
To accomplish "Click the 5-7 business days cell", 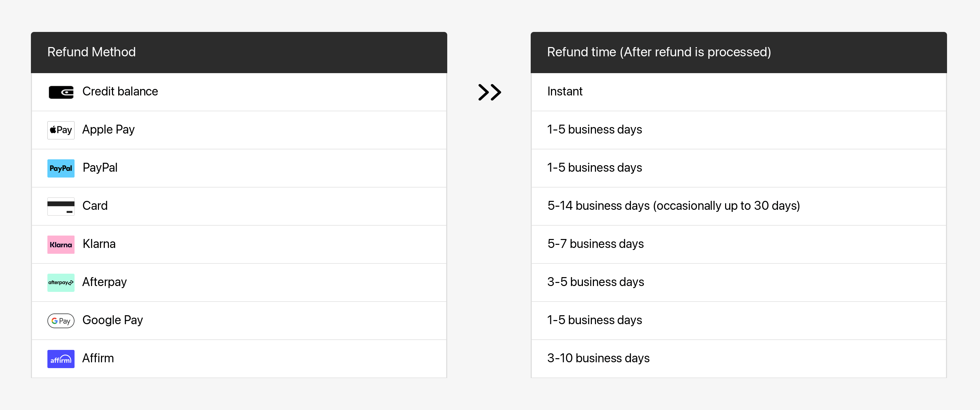I will [595, 244].
